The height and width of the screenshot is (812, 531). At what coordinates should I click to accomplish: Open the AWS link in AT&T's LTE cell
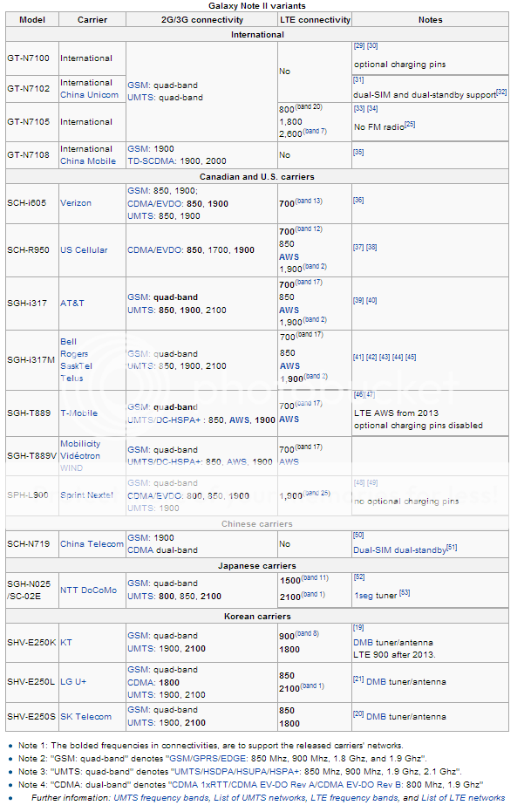click(x=289, y=310)
